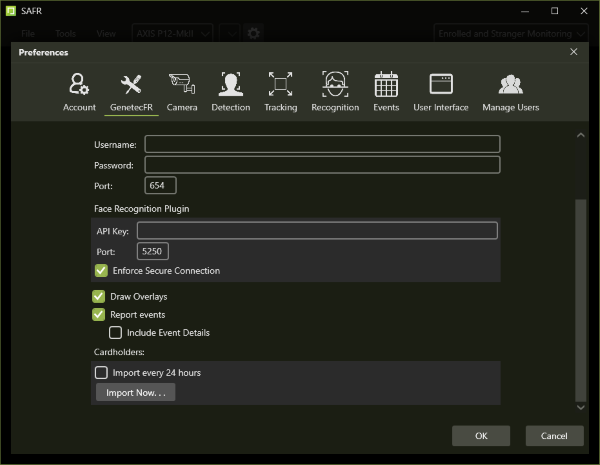600x465 pixels.
Task: Enable Include Event Details
Action: pos(115,333)
